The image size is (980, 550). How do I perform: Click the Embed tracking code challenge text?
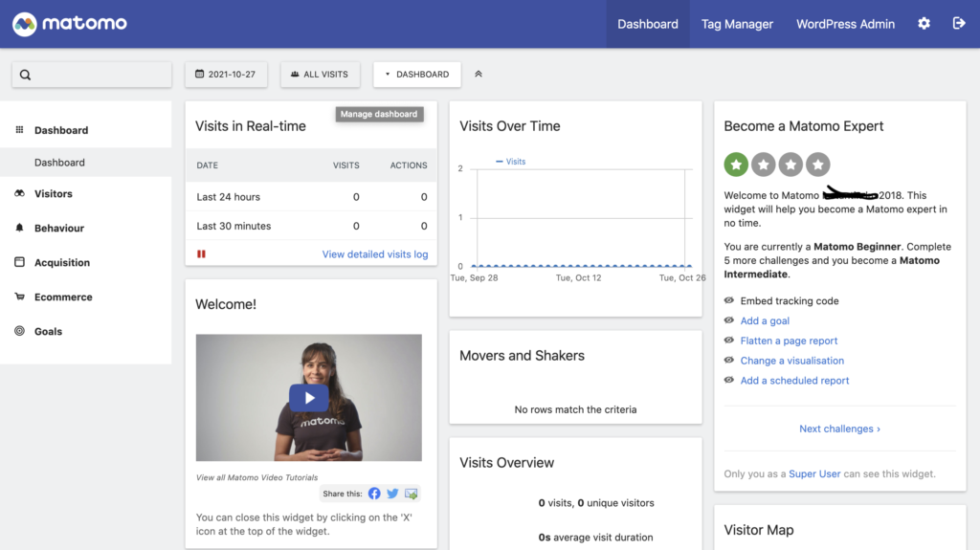point(790,300)
